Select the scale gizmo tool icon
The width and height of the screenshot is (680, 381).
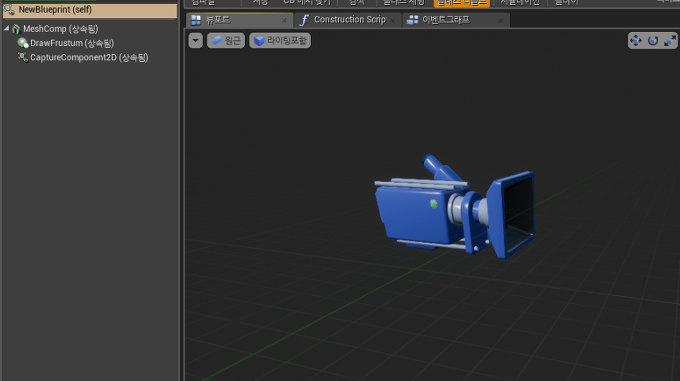[670, 41]
